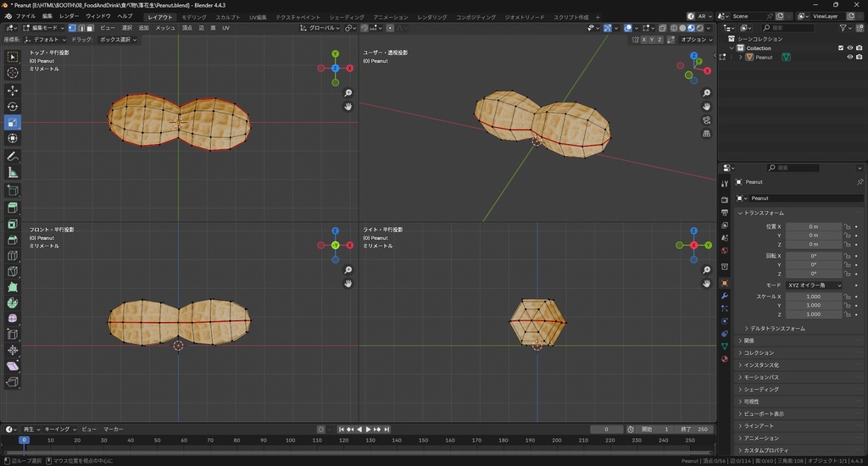This screenshot has width=868, height=466.
Task: Click the zoom magnifier in the top viewport
Action: click(x=348, y=93)
